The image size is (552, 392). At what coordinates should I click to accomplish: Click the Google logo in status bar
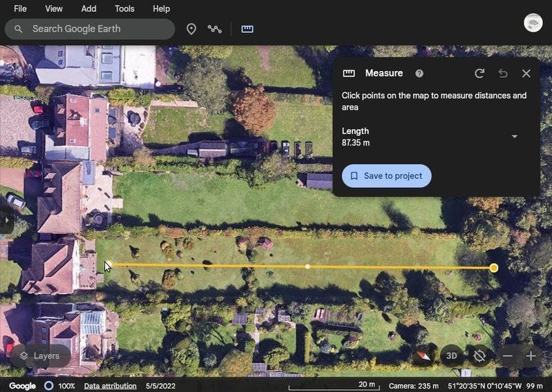(22, 386)
